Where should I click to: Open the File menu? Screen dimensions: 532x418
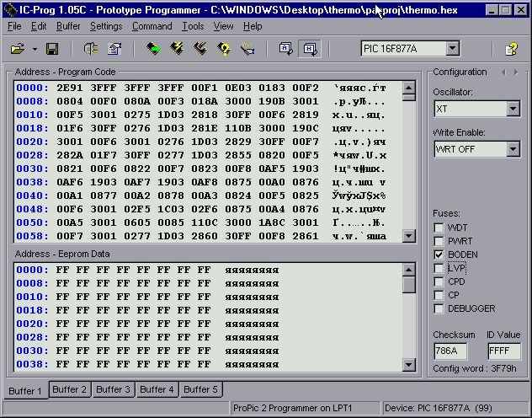pyautogui.click(x=14, y=26)
